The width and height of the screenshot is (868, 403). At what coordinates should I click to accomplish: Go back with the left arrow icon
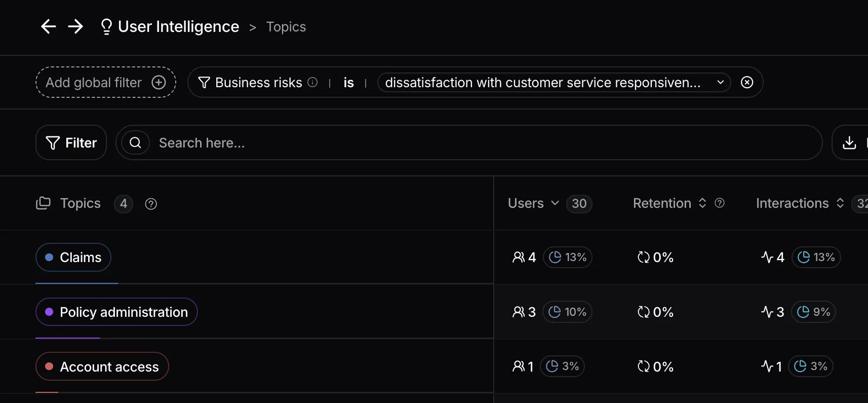click(49, 26)
